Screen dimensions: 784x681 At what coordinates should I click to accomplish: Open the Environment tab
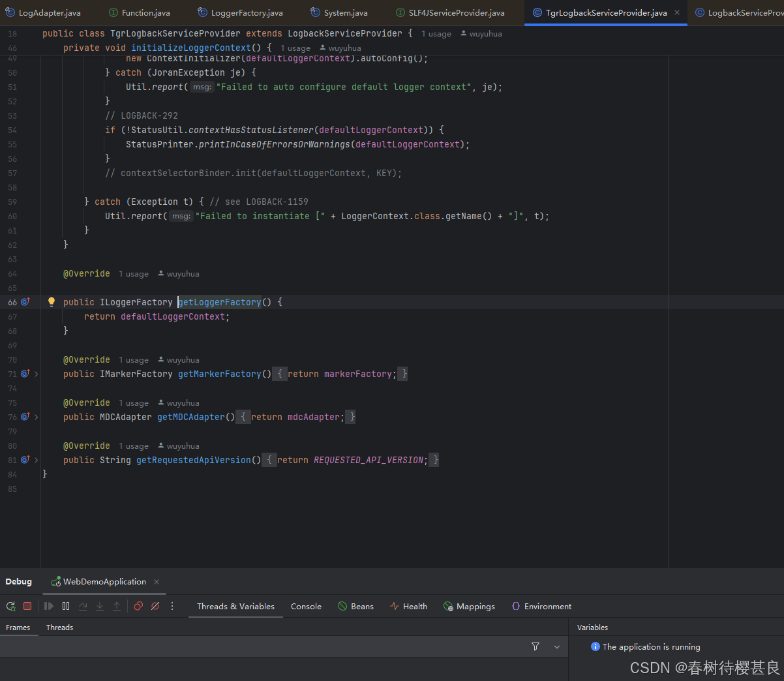point(541,606)
